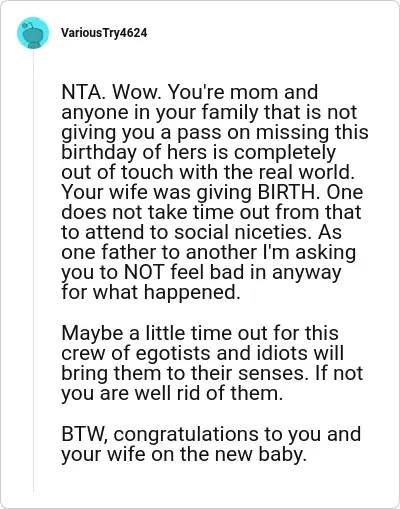Click the 'NTA' verdict at the comment start
This screenshot has width=400, height=509.
[82, 92]
